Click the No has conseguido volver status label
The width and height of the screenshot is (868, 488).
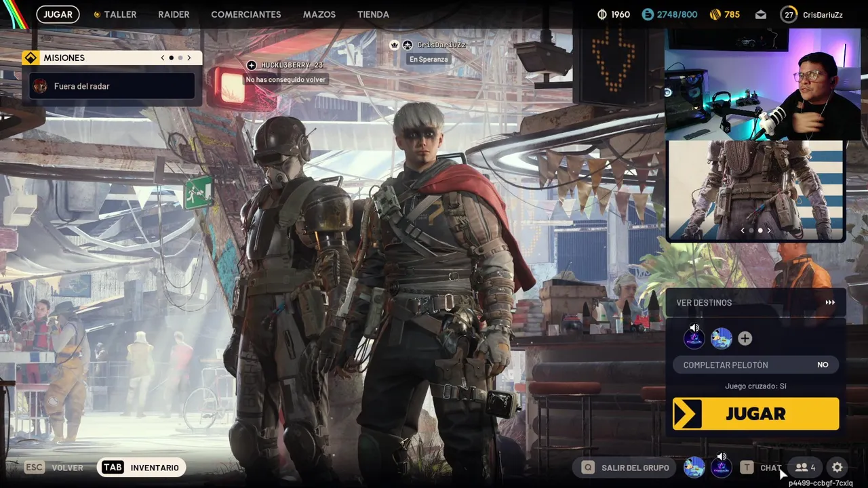[x=285, y=79]
